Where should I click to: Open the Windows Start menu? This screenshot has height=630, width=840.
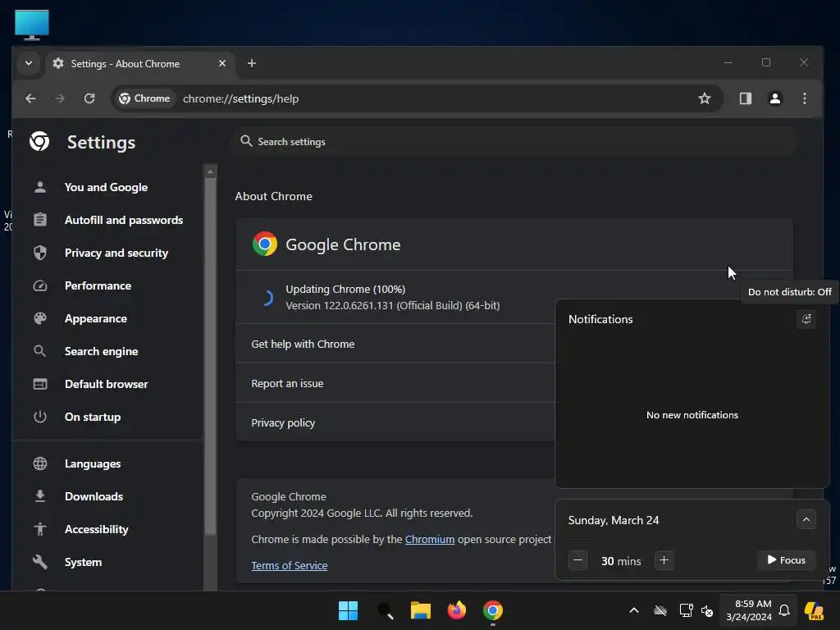348,610
